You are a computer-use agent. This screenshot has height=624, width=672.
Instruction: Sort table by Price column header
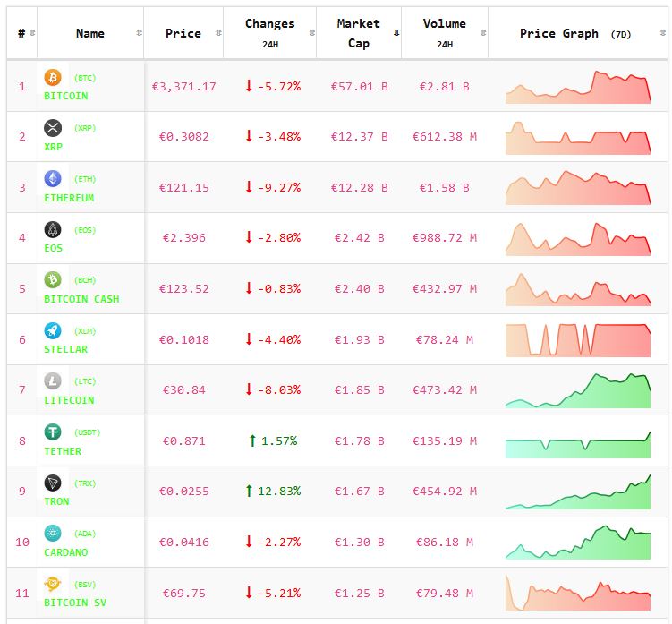point(183,33)
